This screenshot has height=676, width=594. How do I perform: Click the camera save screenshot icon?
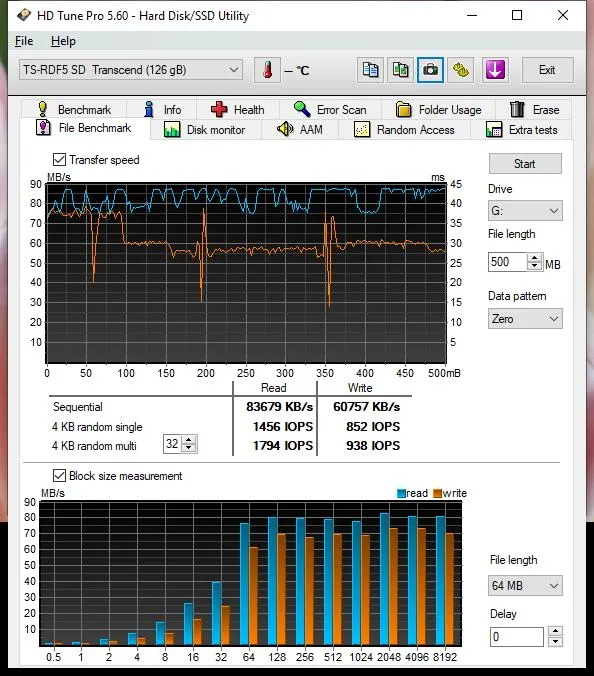pos(430,70)
